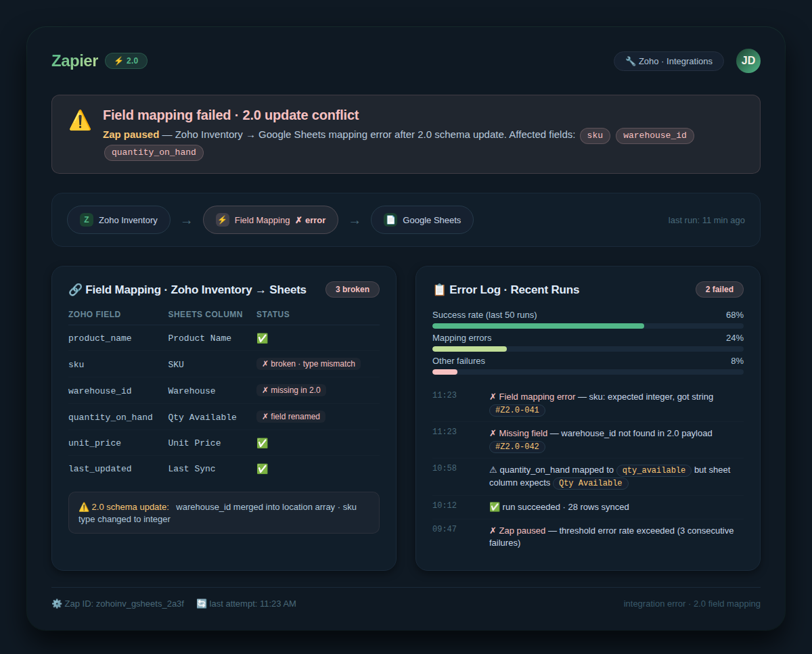The image size is (812, 654).
Task: Open the JD user avatar
Action: (x=748, y=61)
